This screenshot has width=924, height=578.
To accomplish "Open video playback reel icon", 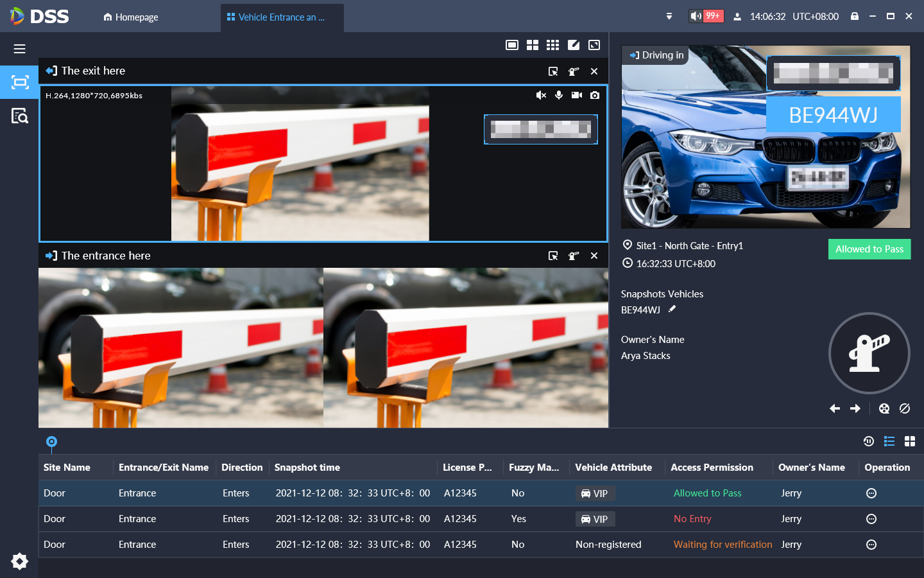I will (884, 408).
